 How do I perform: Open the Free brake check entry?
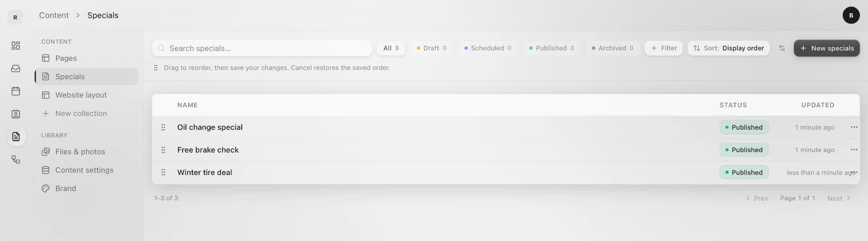(208, 150)
